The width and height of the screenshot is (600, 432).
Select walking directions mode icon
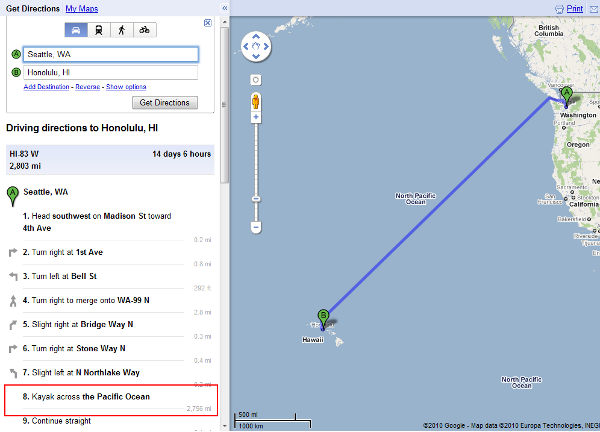[122, 30]
